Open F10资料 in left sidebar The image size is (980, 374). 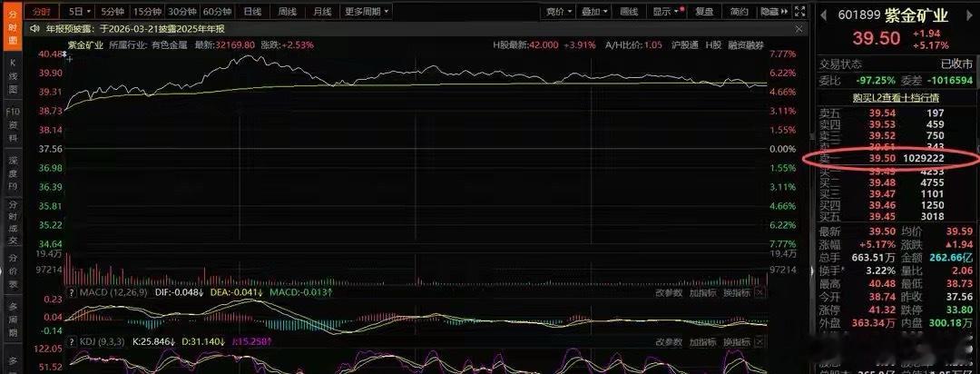tap(12, 125)
